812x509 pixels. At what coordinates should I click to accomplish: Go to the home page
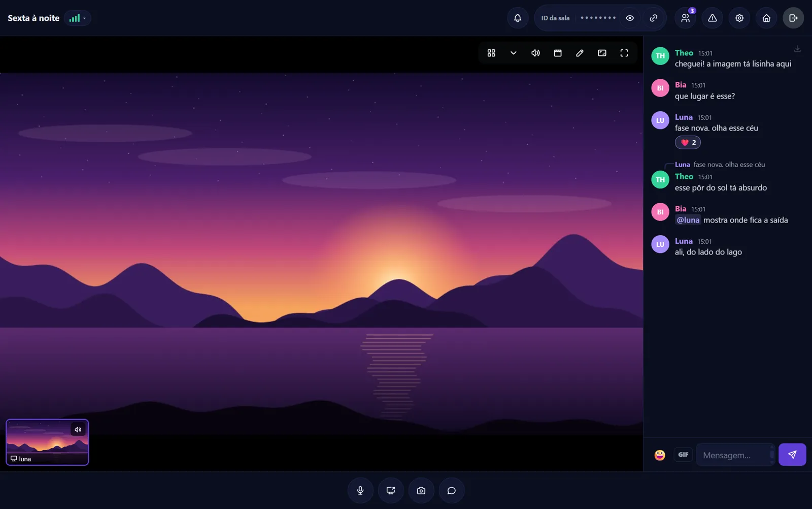pyautogui.click(x=766, y=18)
